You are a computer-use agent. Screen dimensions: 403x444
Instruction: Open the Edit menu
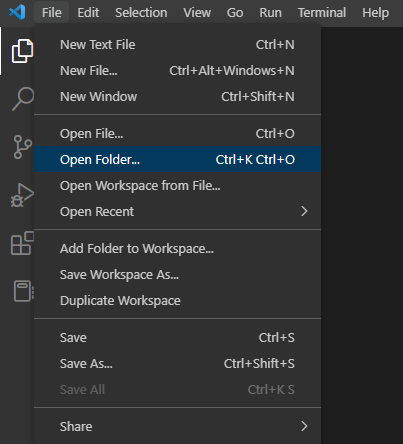pos(88,13)
